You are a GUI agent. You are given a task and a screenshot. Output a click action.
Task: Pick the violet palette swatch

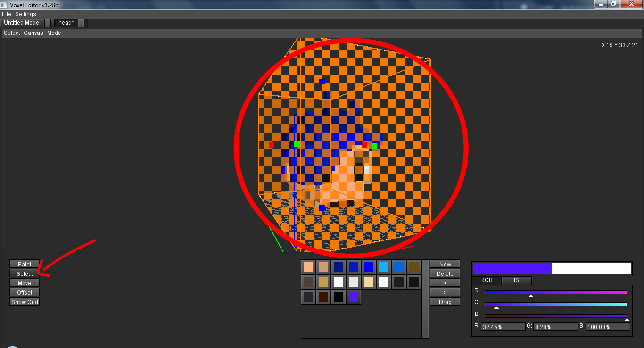tap(354, 297)
